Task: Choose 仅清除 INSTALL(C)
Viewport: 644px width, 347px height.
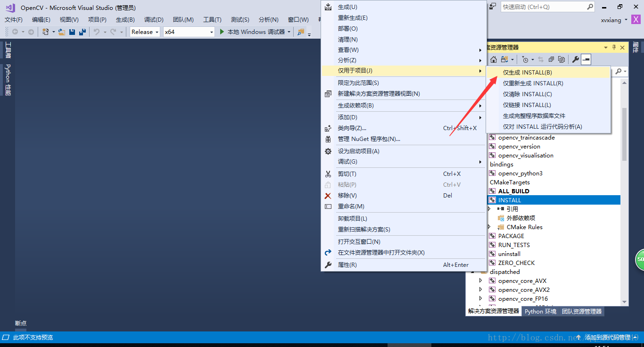Action: [548, 94]
